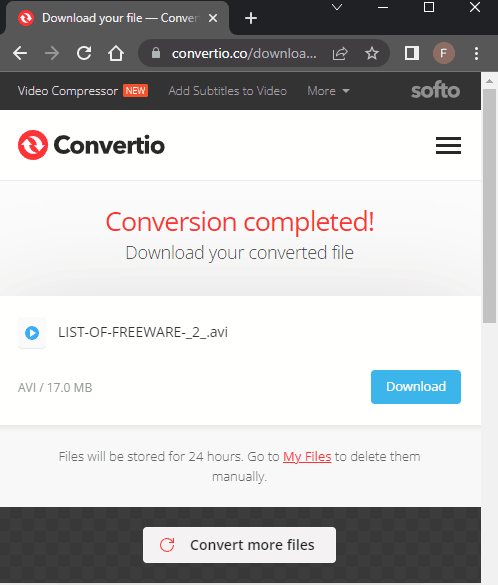Click the Convertio logo
This screenshot has width=498, height=585.
click(x=91, y=145)
